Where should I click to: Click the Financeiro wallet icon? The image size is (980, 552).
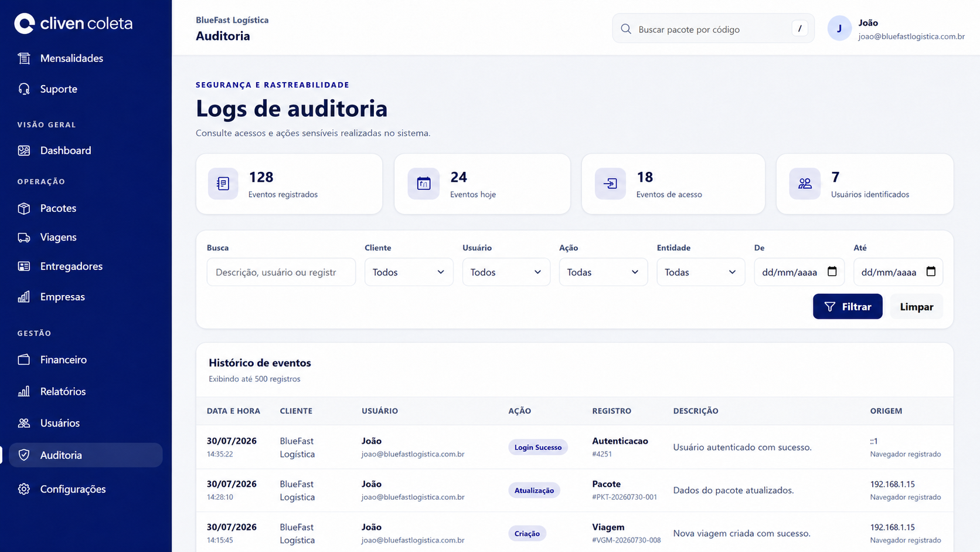[24, 360]
